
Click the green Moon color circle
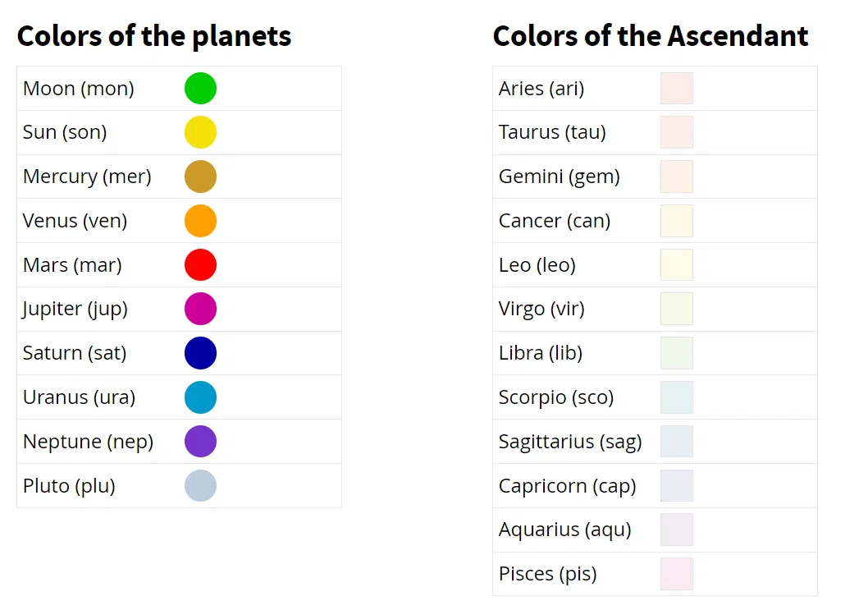200,88
